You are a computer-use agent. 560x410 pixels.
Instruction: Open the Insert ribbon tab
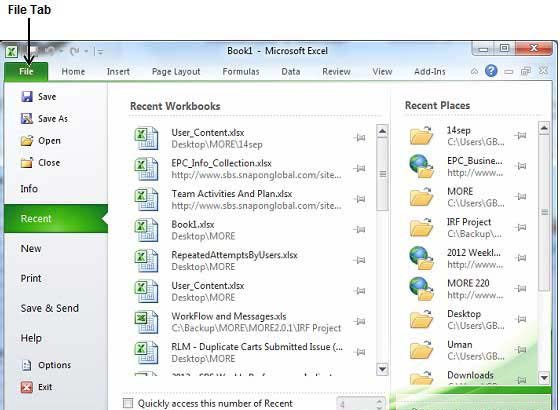point(118,71)
